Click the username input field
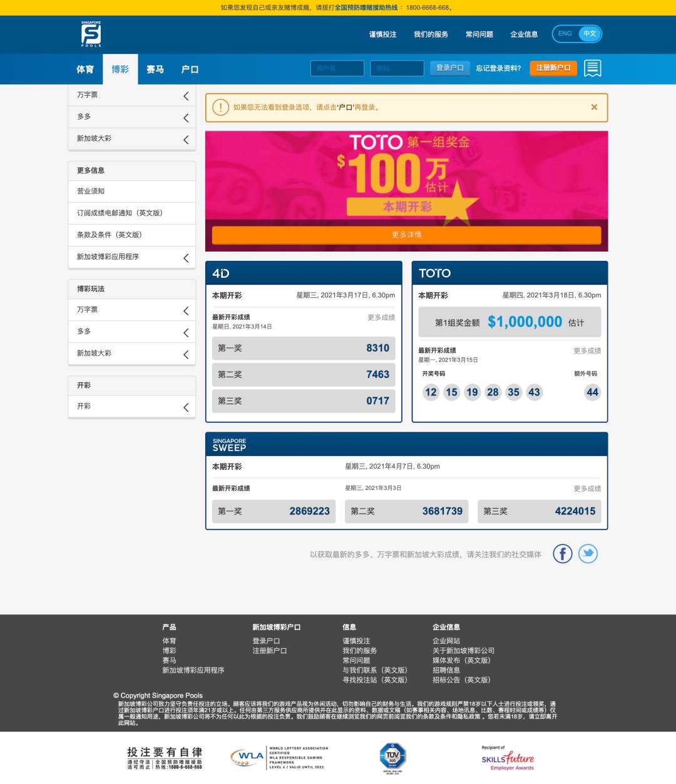 point(337,68)
